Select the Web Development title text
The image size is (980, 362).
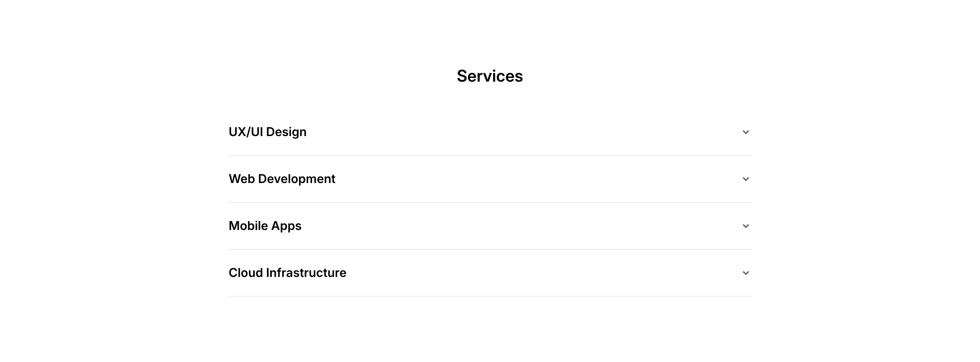point(282,179)
